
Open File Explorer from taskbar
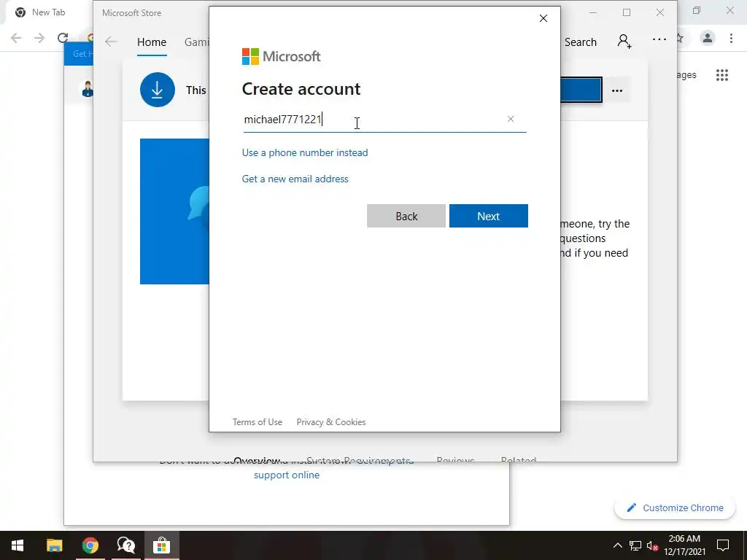[x=54, y=545]
